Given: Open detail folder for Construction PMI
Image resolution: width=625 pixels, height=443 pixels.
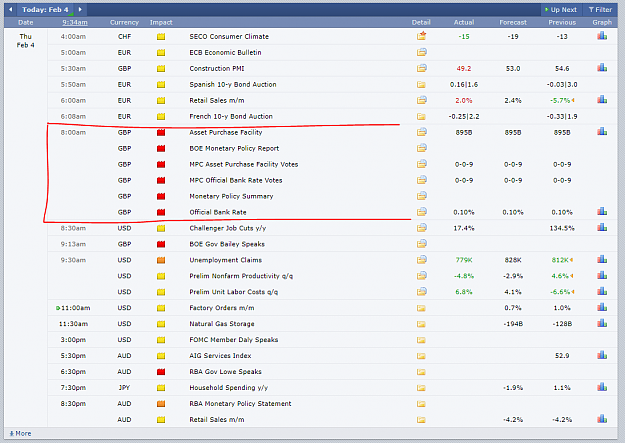Looking at the screenshot, I should (421, 68).
